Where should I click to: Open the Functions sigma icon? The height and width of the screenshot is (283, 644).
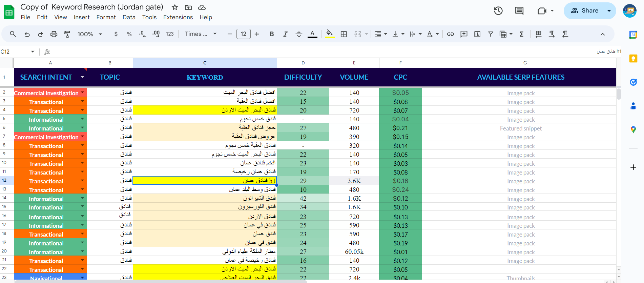coord(521,34)
